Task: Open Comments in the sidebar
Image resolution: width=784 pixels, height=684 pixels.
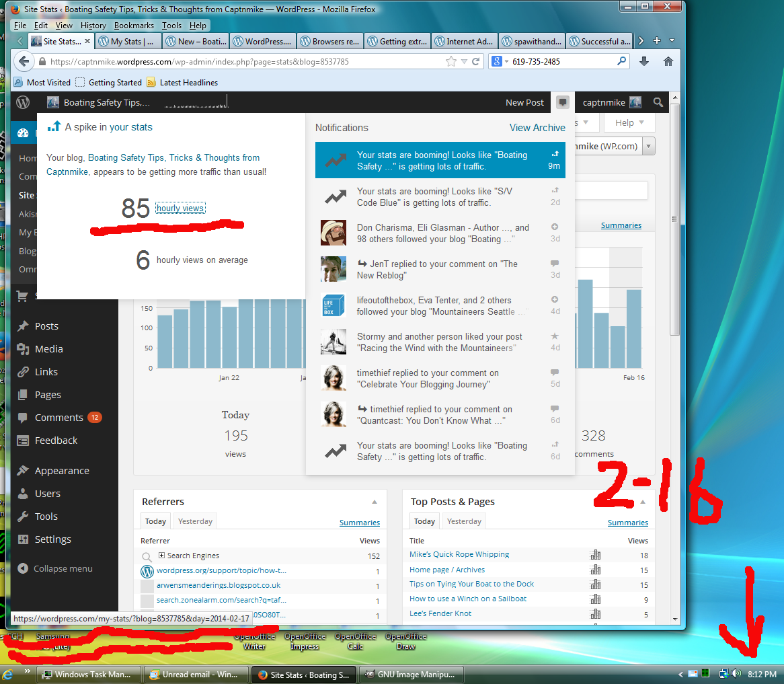Action: 58,418
